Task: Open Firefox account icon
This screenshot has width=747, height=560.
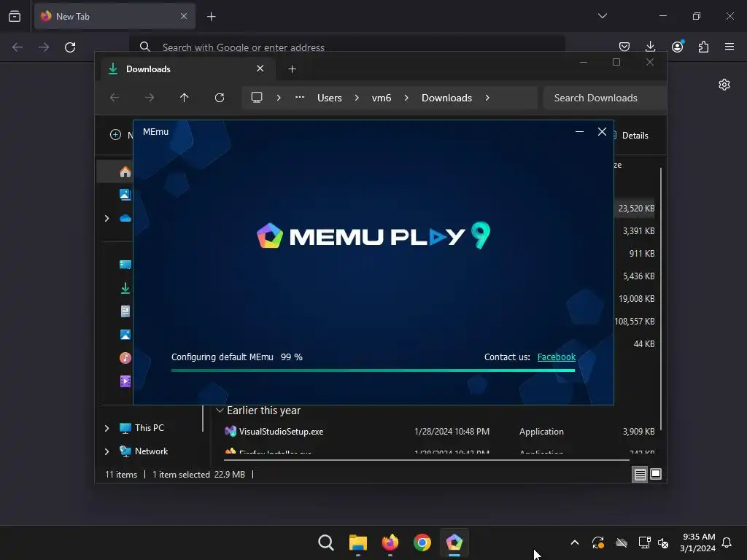Action: [x=678, y=47]
